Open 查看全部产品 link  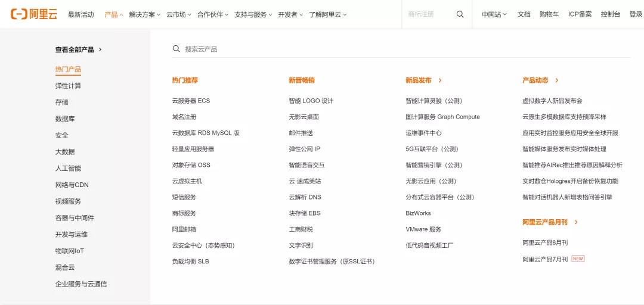pos(75,49)
